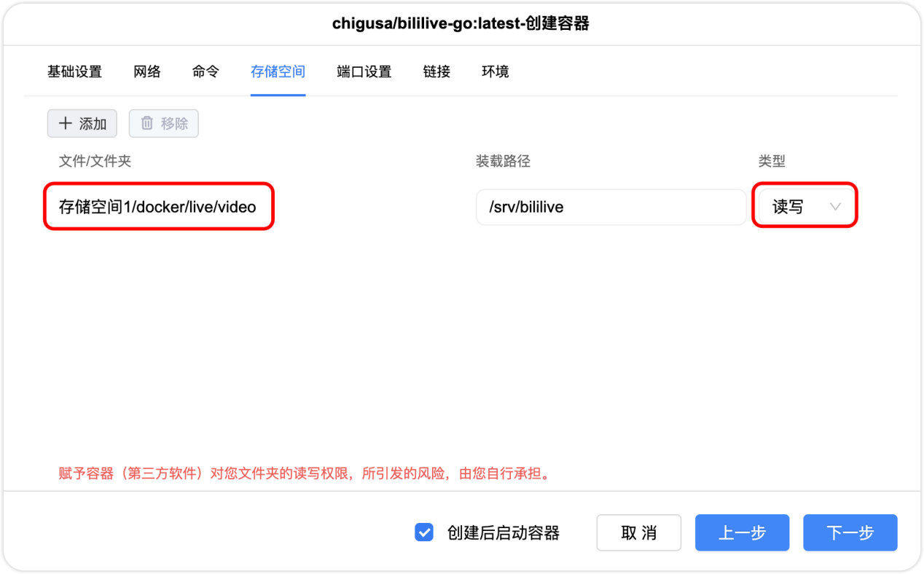Select the checked startup checkbox
Viewport: 924px width, 574px height.
tap(425, 532)
